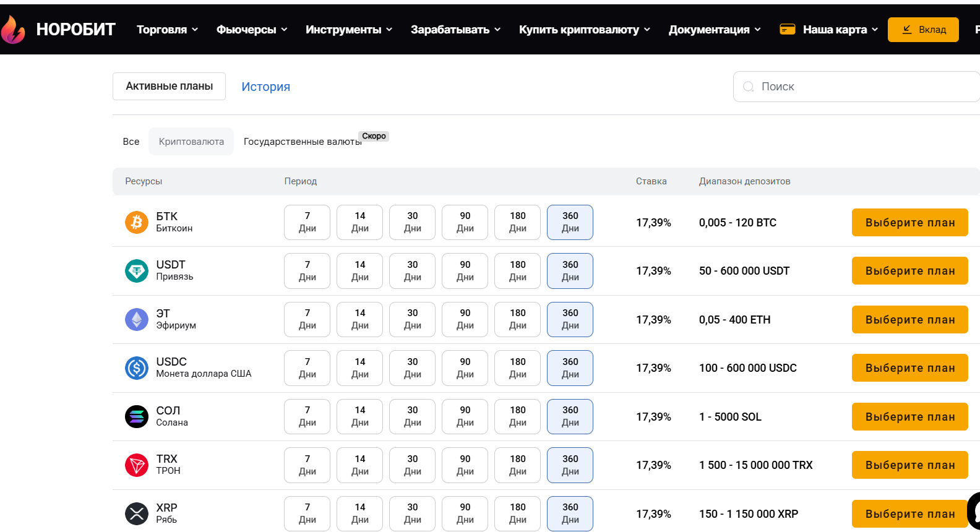Select 180 days period for USDC
980x532 pixels.
pos(518,368)
